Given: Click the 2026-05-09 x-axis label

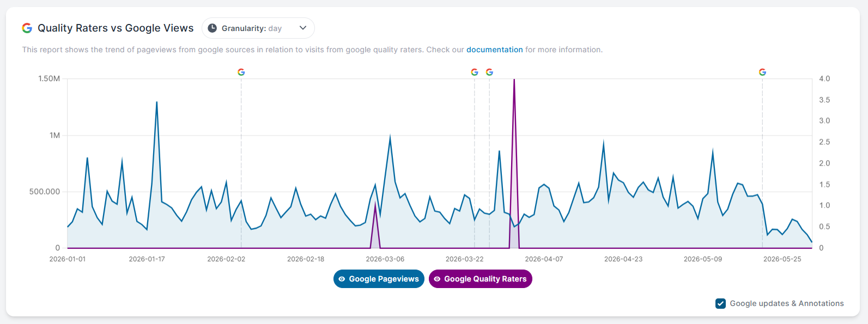Looking at the screenshot, I should [x=703, y=259].
